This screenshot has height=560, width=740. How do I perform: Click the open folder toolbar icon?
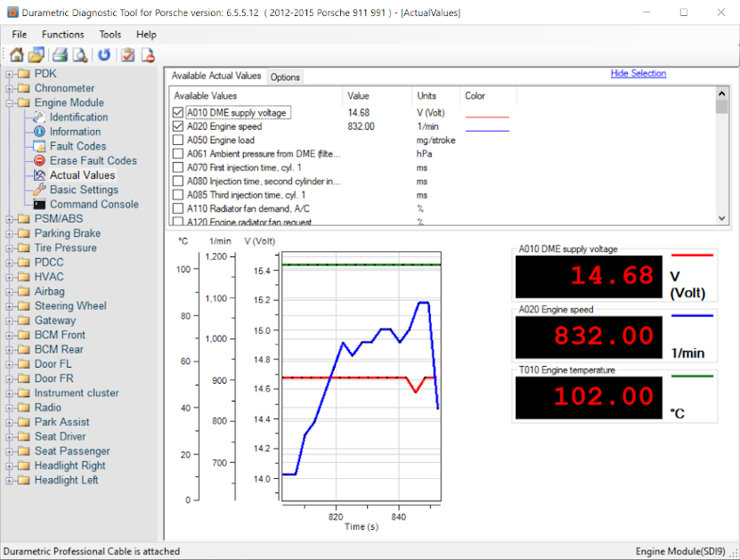[x=37, y=54]
